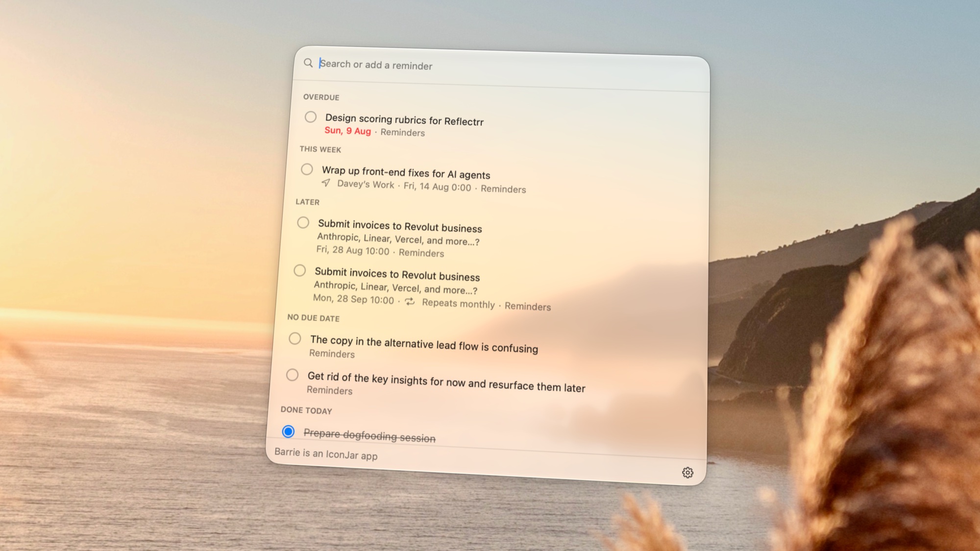Click the Repeats monthly label

(x=458, y=304)
